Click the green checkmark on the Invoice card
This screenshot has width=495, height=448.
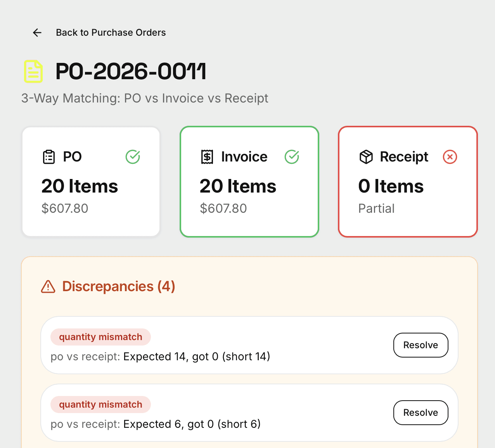[x=292, y=157]
